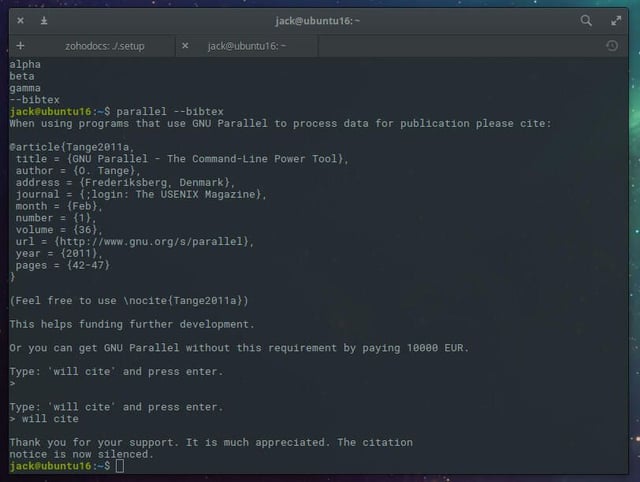Switch to the zohodocs: ./setup tab

pos(104,46)
